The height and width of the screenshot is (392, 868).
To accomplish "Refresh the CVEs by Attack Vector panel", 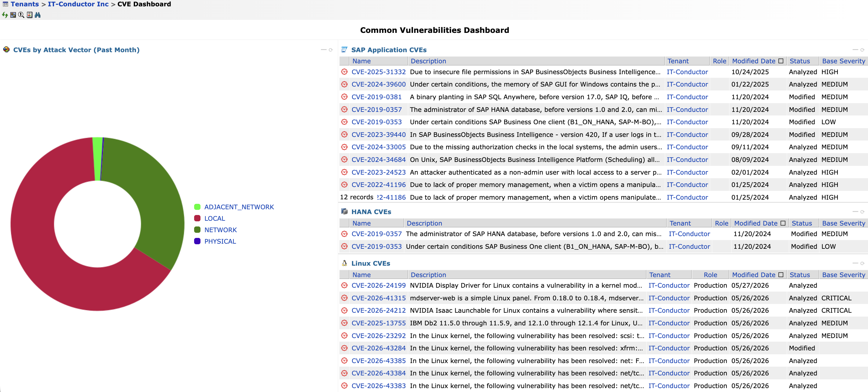I will pos(331,50).
